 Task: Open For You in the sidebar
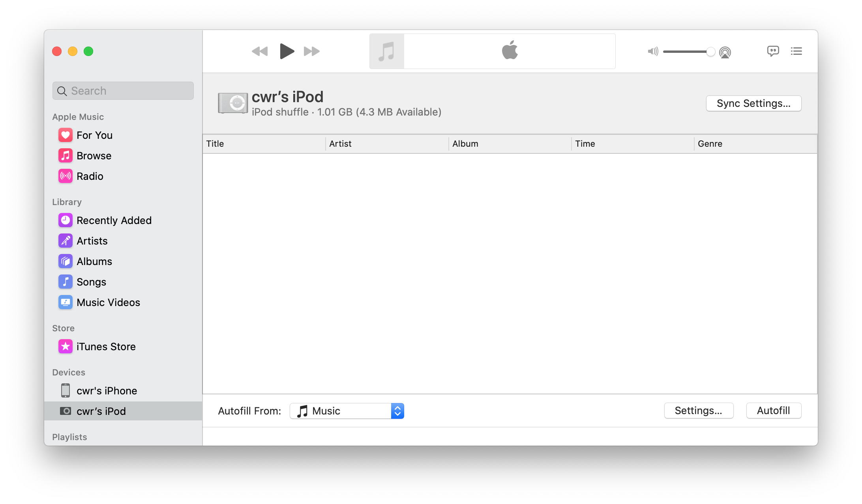point(94,135)
